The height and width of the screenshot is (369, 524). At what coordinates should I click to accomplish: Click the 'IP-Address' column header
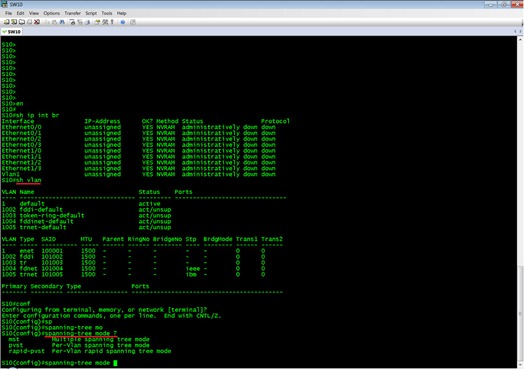pos(102,121)
